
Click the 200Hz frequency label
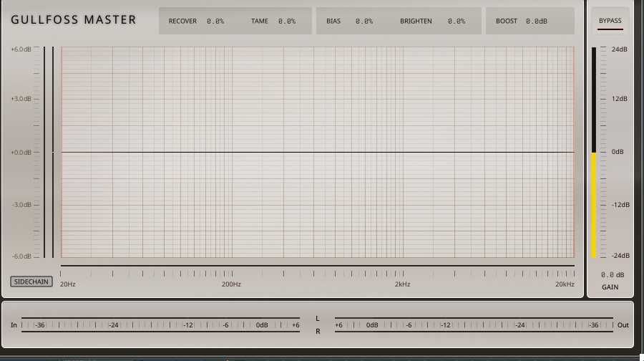(231, 284)
